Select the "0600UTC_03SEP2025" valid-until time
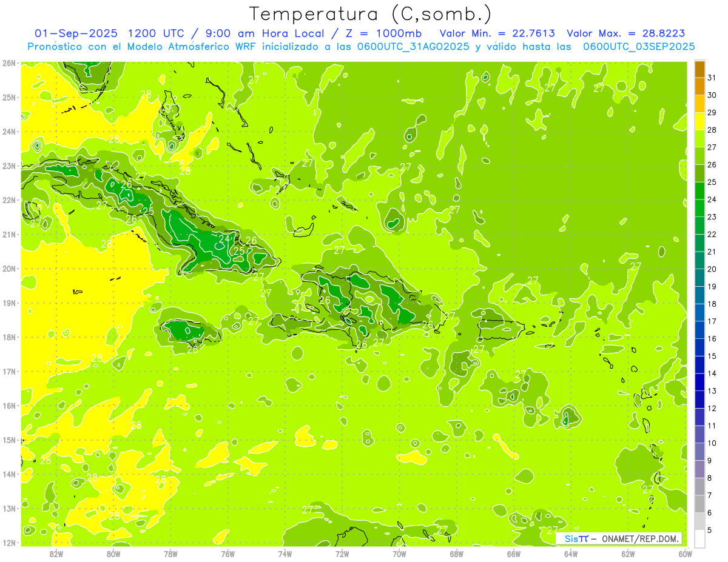The image size is (728, 562). point(638,46)
